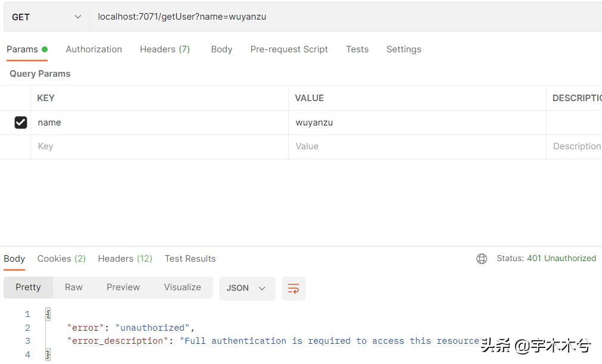Open the Visualize response view
The height and width of the screenshot is (364, 602).
[x=182, y=287]
